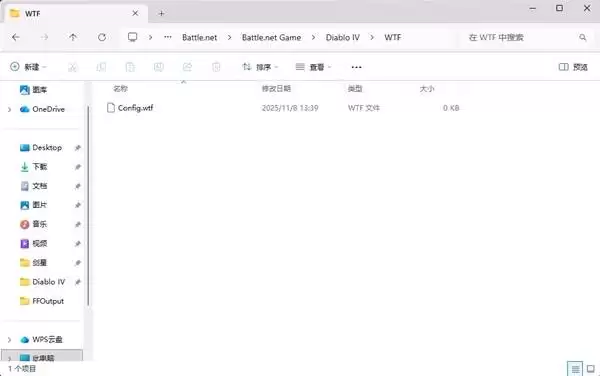This screenshot has height=376, width=600.
Task: Open Downloads (下载) in sidebar
Action: (x=34, y=167)
